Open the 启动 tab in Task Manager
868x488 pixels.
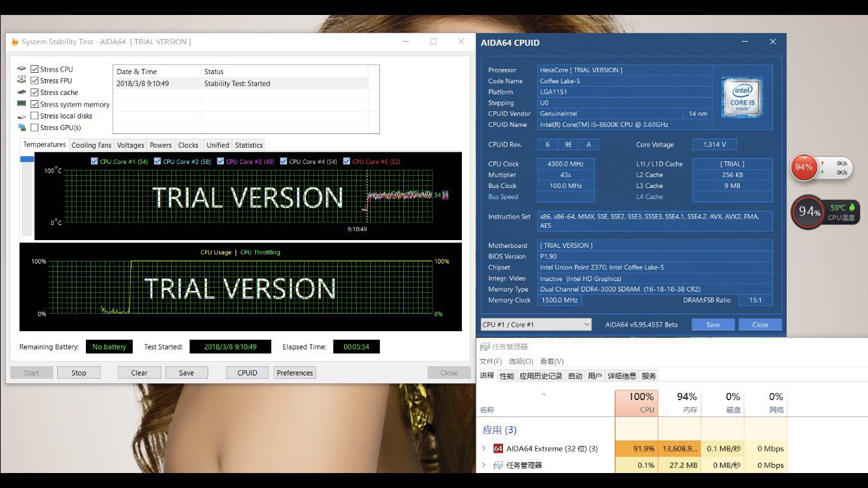(575, 376)
